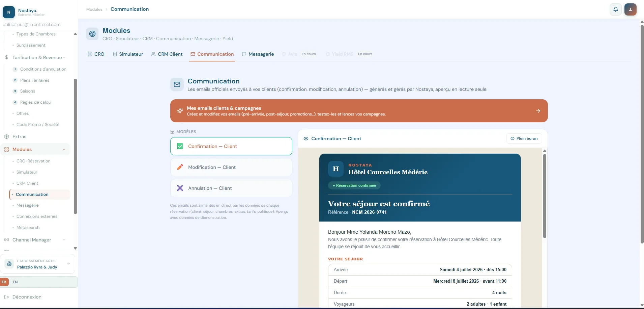Click the Modules target icon
The width and height of the screenshot is (644, 309).
tap(92, 34)
